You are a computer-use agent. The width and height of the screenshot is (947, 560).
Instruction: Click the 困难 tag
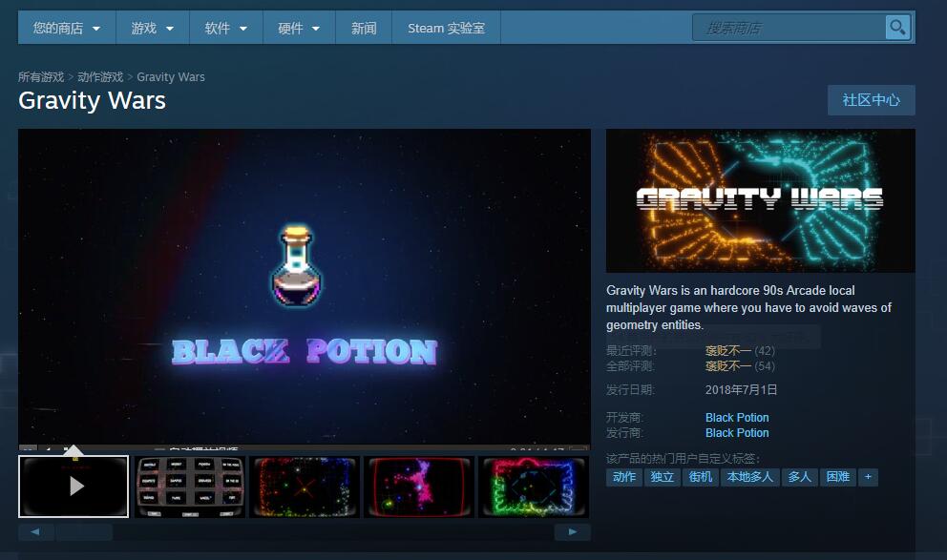[837, 477]
